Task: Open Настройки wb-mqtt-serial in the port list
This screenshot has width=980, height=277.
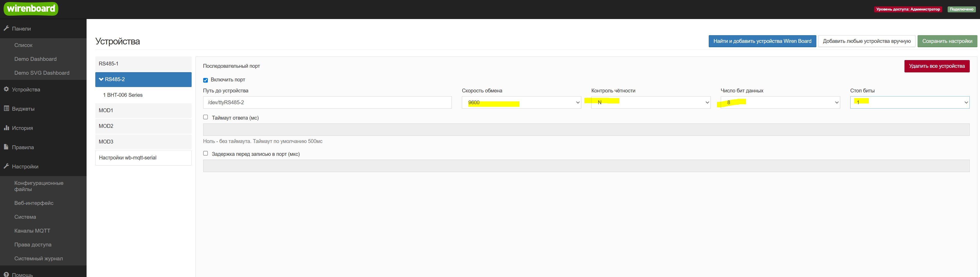Action: point(143,158)
